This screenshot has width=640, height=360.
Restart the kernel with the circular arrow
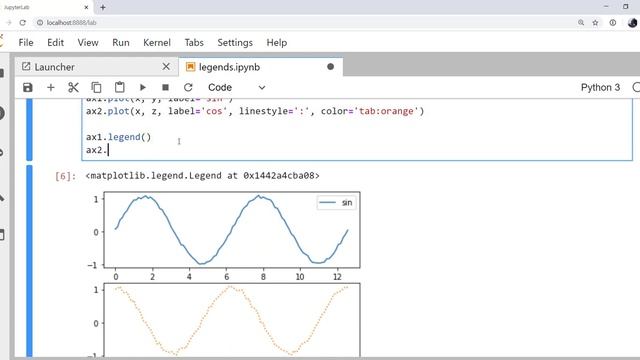tap(188, 87)
